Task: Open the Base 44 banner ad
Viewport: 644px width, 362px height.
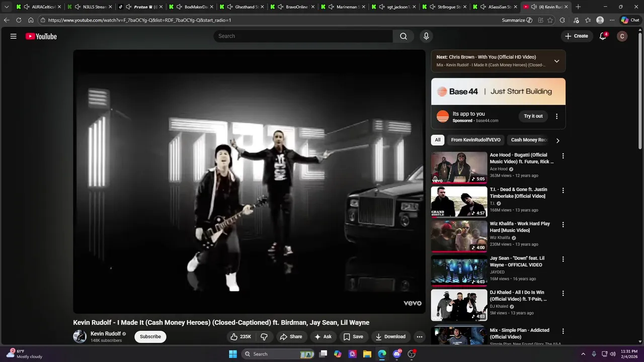Action: pos(498,92)
